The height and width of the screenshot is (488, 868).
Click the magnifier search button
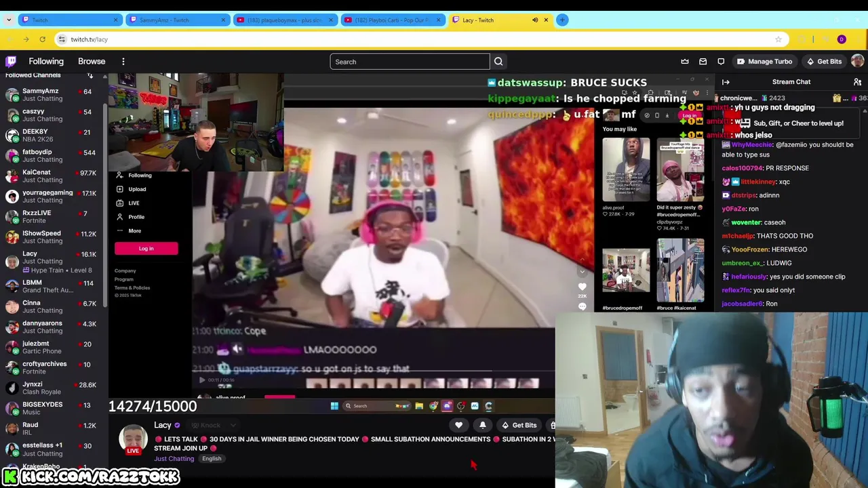pos(498,62)
